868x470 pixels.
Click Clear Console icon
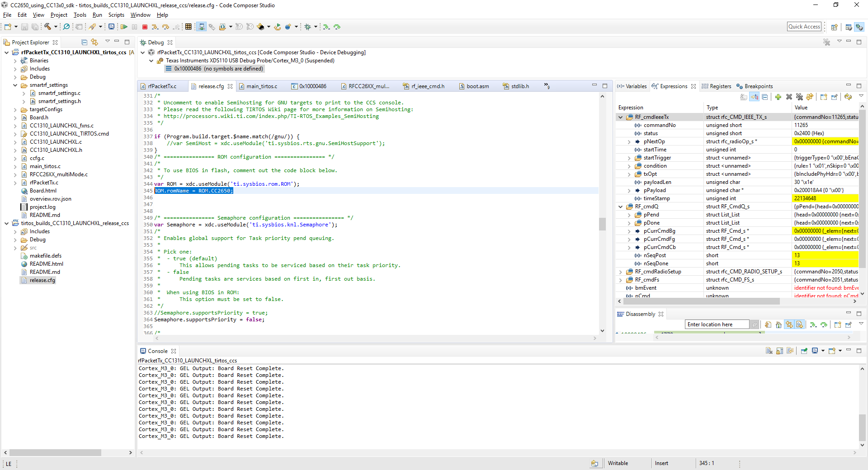click(x=769, y=351)
